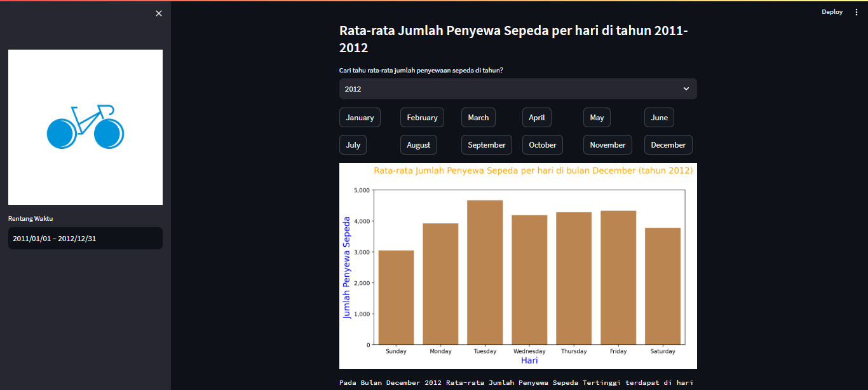The width and height of the screenshot is (868, 390).
Task: Select the November month button
Action: [x=607, y=144]
